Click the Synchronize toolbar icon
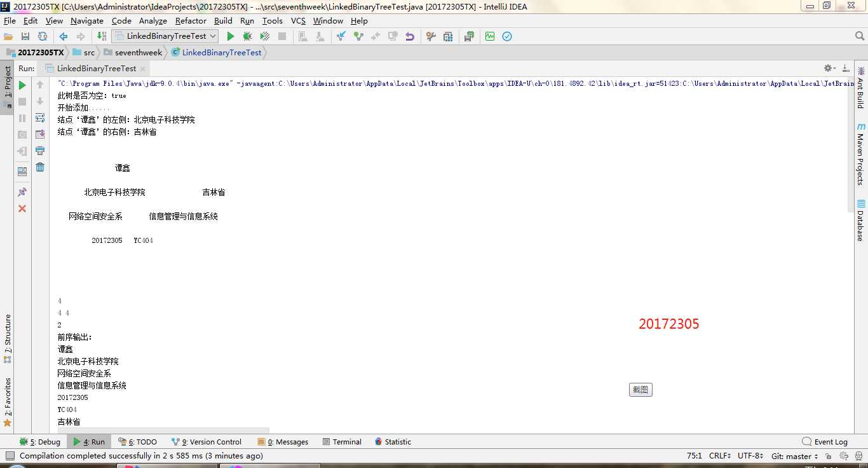The width and height of the screenshot is (868, 468). click(x=42, y=37)
